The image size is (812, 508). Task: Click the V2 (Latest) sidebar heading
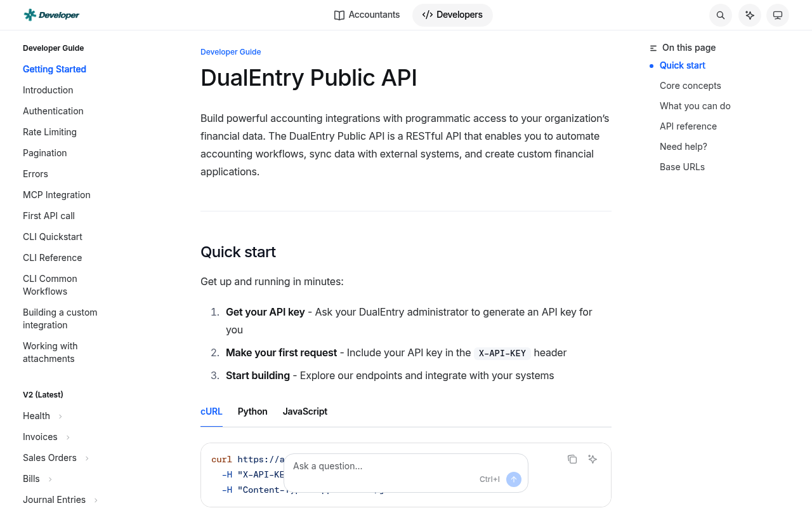[x=43, y=395]
